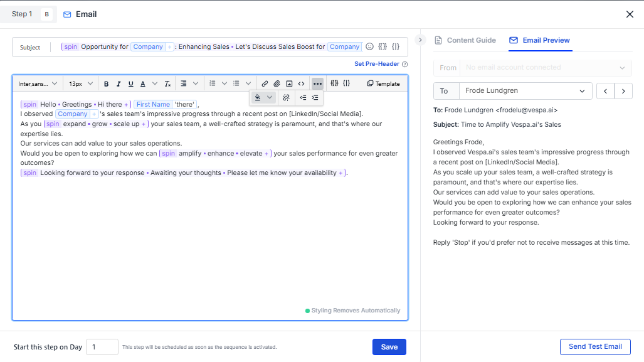Insert spintax into subject via {|} icon
The image size is (644, 362).
tap(396, 47)
